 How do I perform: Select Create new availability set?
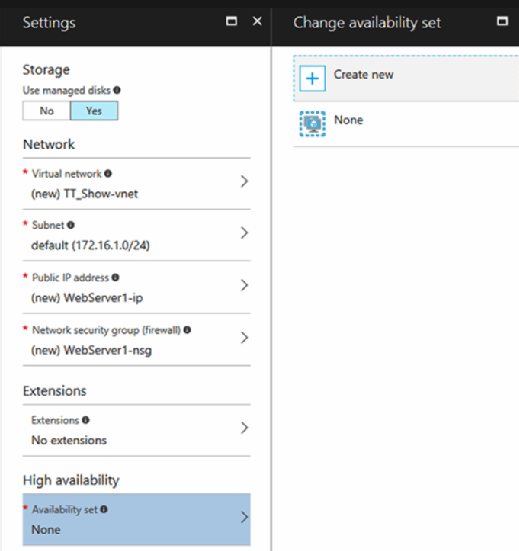point(406,78)
